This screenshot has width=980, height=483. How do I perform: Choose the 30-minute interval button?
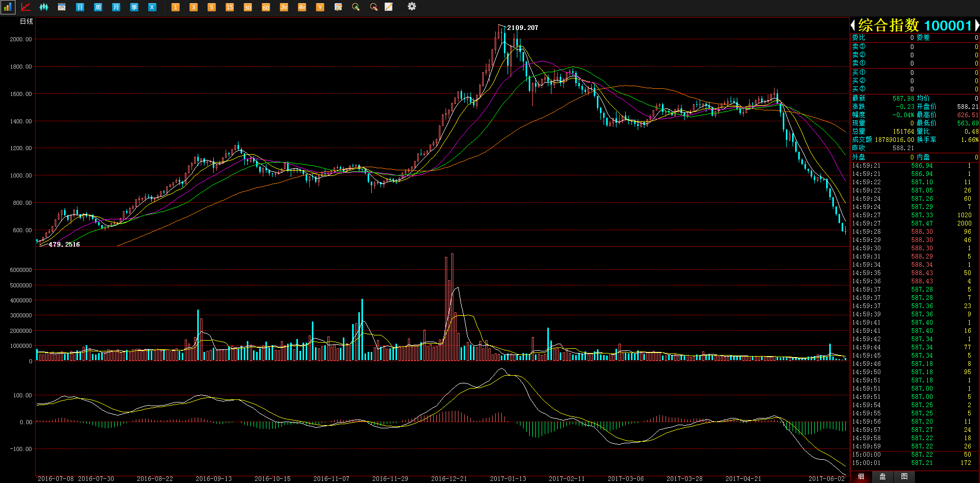pyautogui.click(x=248, y=7)
